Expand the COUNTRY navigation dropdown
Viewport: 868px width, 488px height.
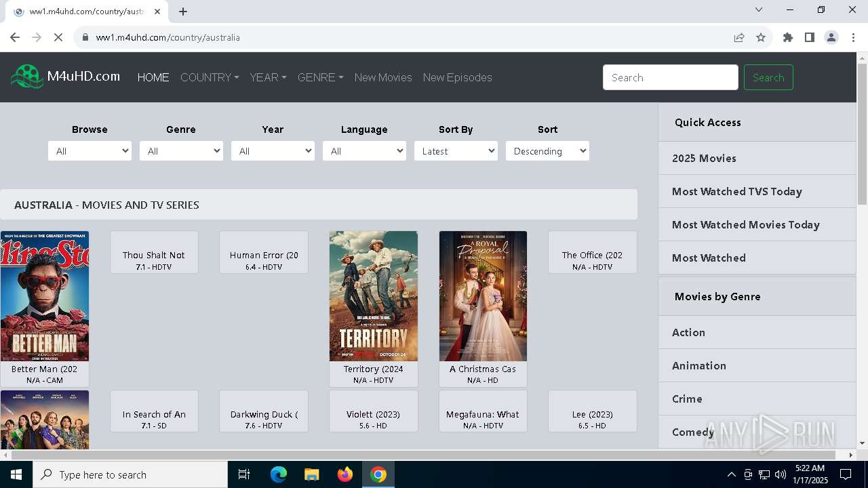[x=210, y=77]
